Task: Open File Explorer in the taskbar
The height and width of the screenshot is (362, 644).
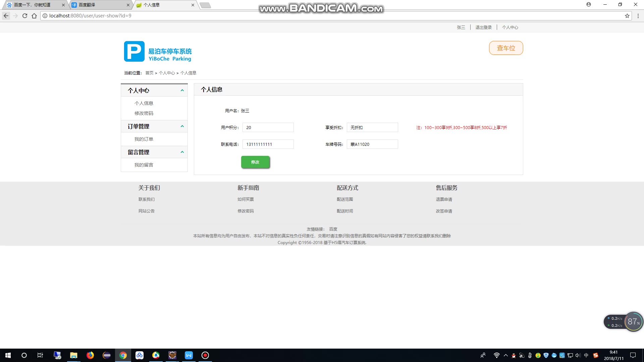Action: pos(73,355)
